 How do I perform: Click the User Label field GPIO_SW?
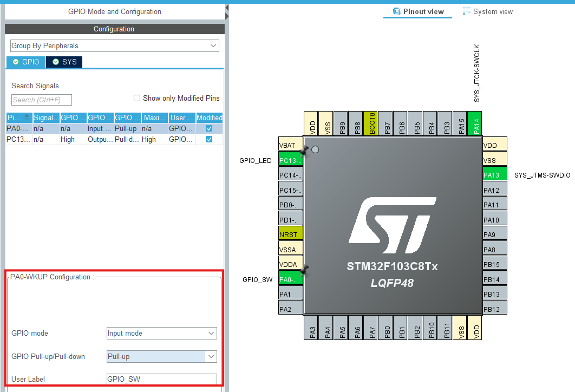[x=162, y=379]
